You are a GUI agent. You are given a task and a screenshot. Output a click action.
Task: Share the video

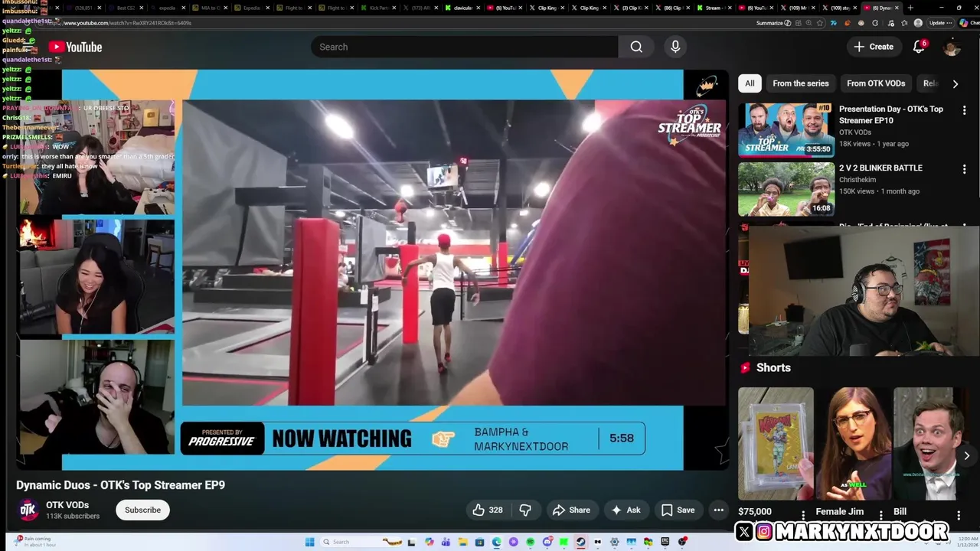click(571, 510)
